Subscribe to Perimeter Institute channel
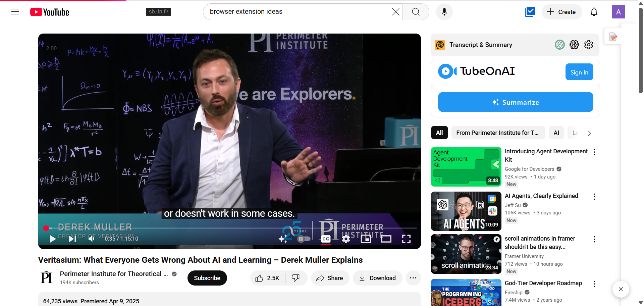Image resolution: width=644 pixels, height=306 pixels. [207, 278]
